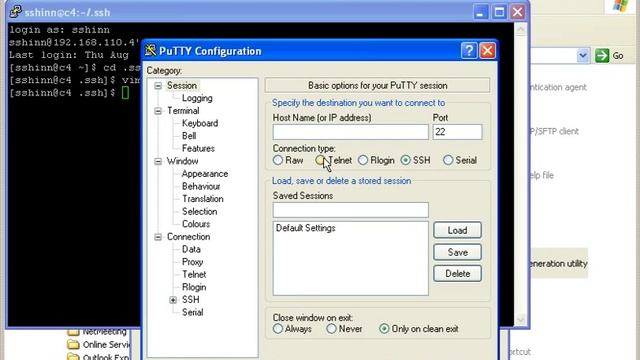
Task: Click the Save session button
Action: [x=457, y=252]
